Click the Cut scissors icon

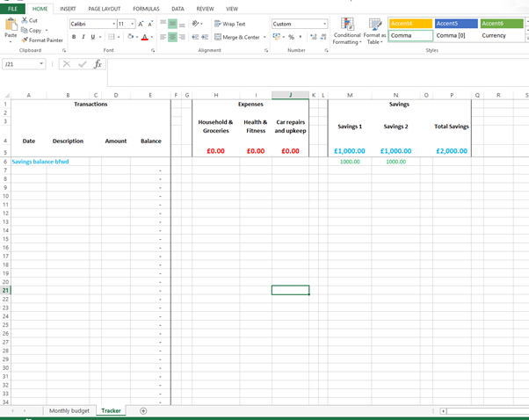25,20
